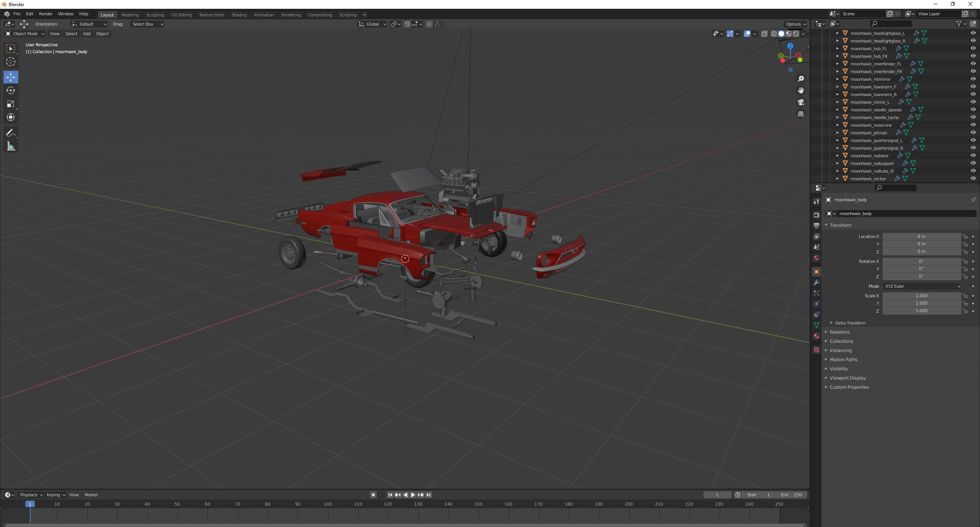Open the Modifier properties wrench tab
This screenshot has width=980, height=527.
pos(817,282)
